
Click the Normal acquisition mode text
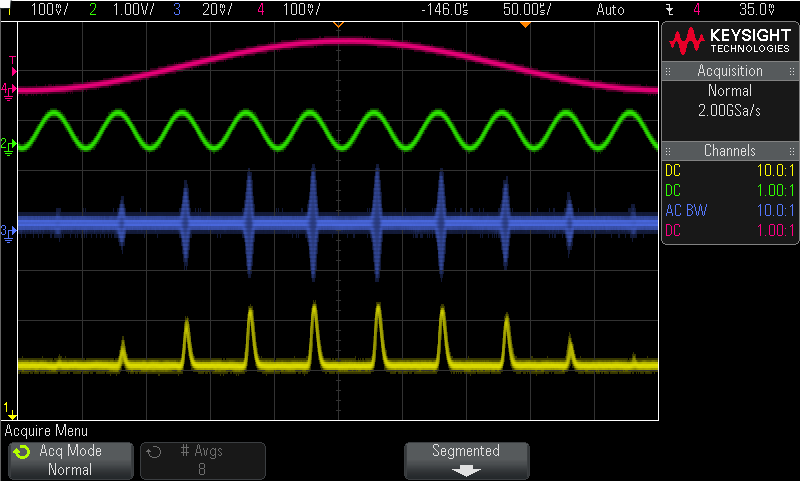(730, 91)
